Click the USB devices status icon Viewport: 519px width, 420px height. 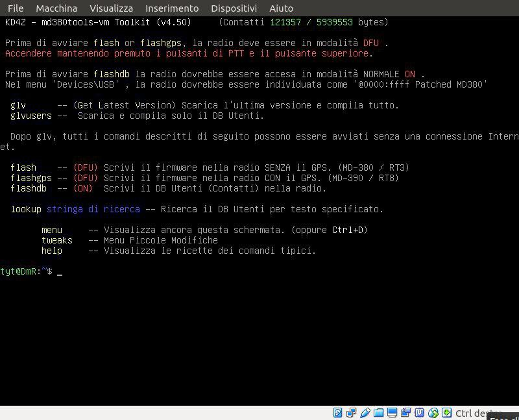[x=365, y=413]
